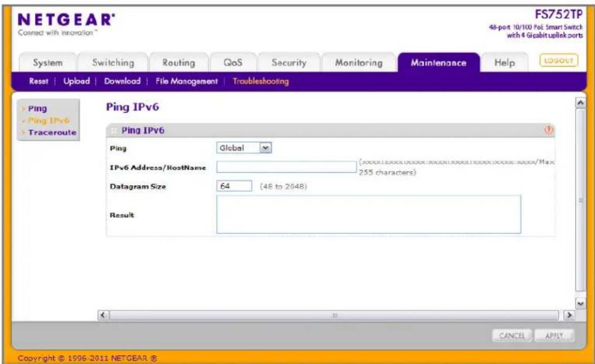Open the Ping IPv6 help icon
Image resolution: width=595 pixels, height=364 pixels.
coord(549,130)
